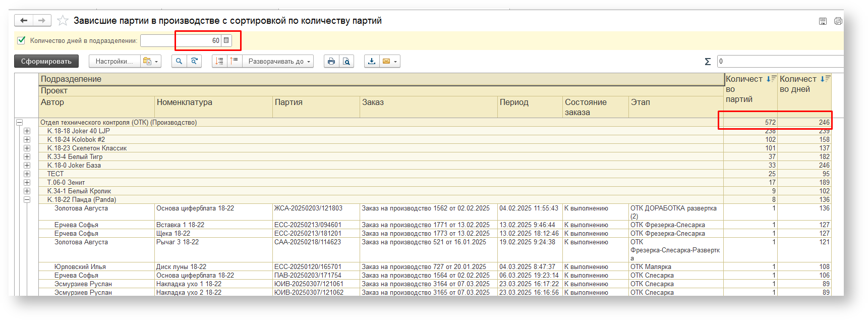868x320 pixels.
Task: Click the download-arrow save icon in toolbar
Action: (x=372, y=61)
